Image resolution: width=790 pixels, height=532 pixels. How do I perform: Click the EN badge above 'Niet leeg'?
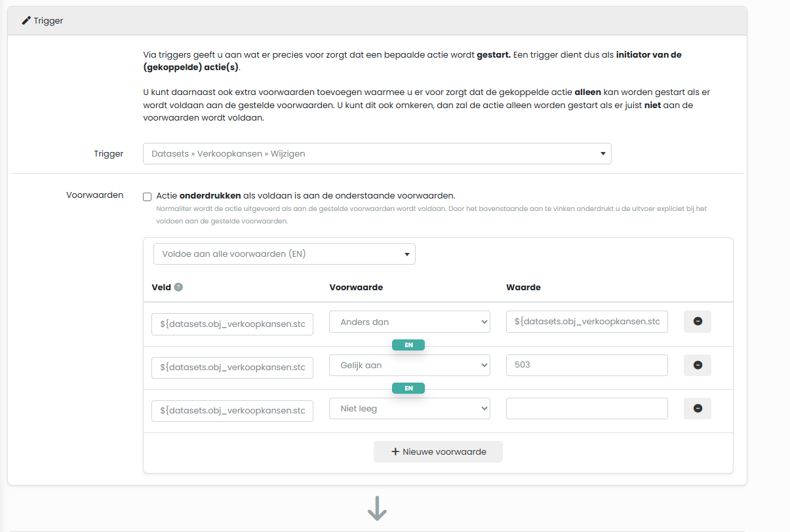pos(408,389)
